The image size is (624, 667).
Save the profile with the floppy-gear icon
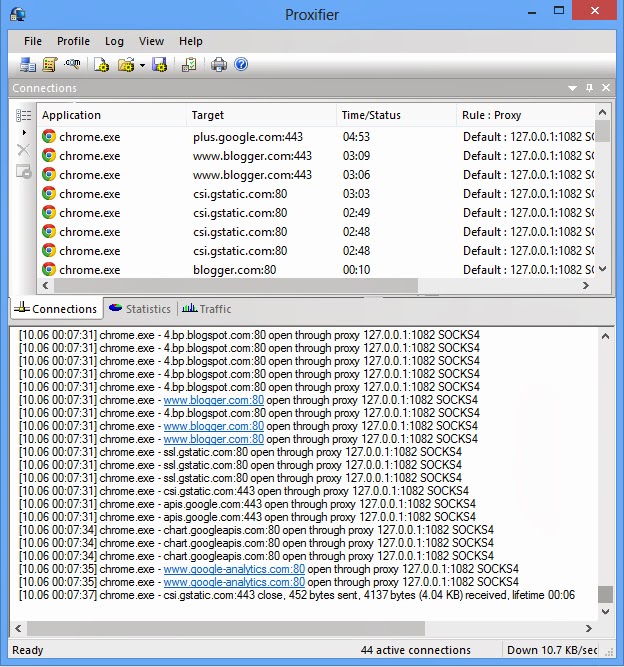click(x=160, y=65)
